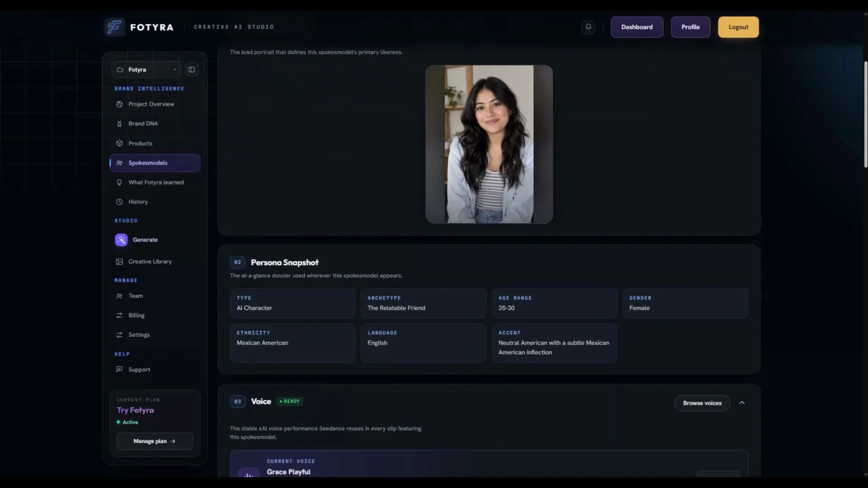Click the FOTYRA brand name
Viewport: 868px width, 488px height.
pyautogui.click(x=152, y=27)
